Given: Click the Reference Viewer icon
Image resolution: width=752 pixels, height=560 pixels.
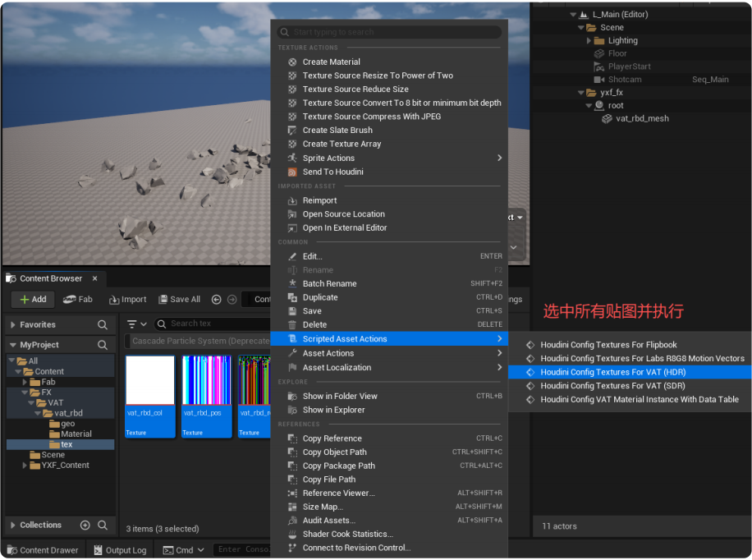Looking at the screenshot, I should 293,493.
